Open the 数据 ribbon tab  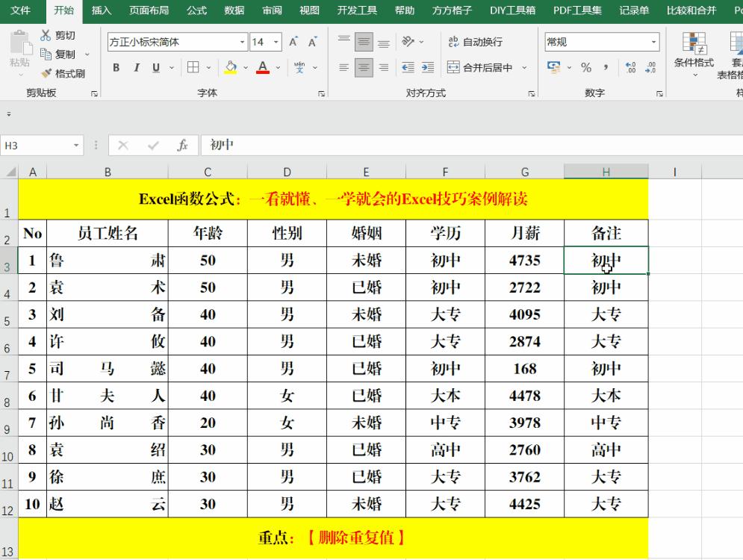[x=234, y=10]
